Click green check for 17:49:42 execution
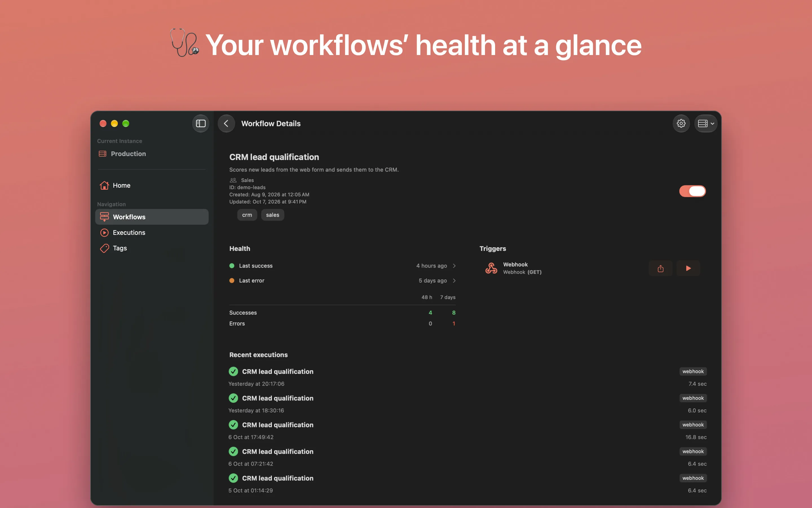Viewport: 812px width, 508px height. (233, 425)
